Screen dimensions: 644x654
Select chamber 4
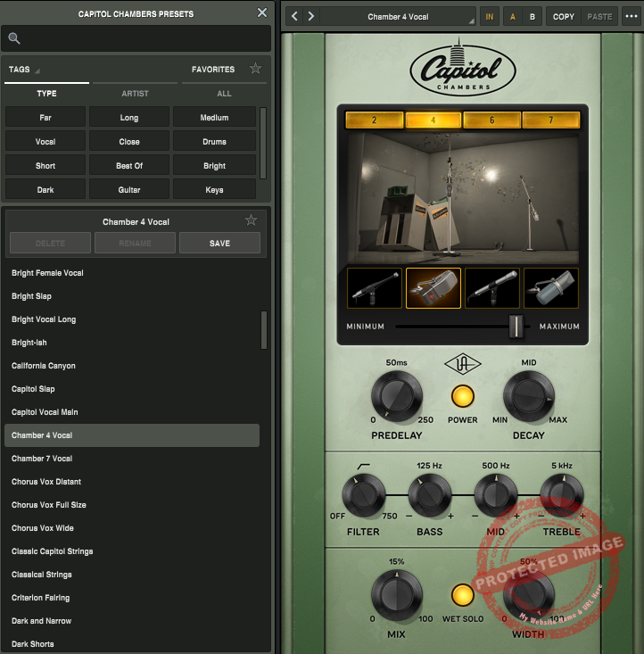pyautogui.click(x=433, y=120)
